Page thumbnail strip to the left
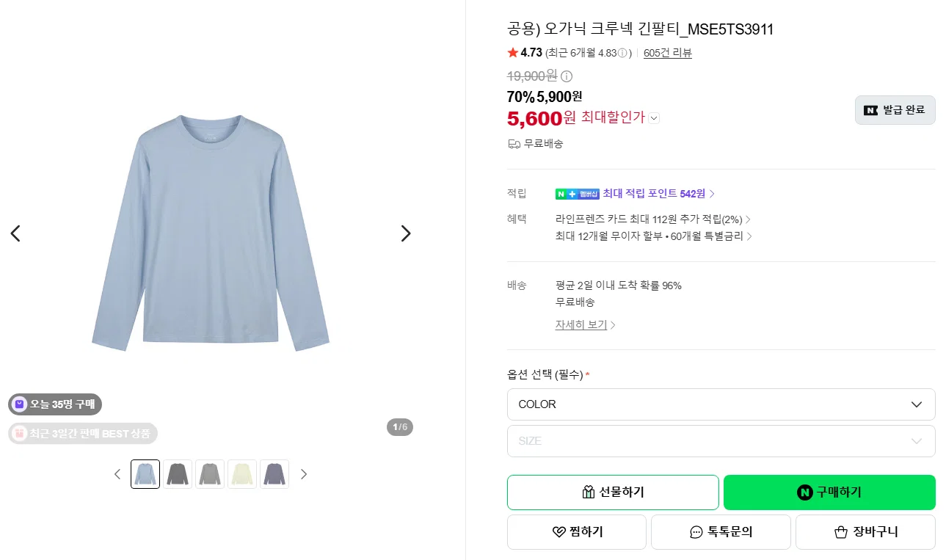 (117, 474)
